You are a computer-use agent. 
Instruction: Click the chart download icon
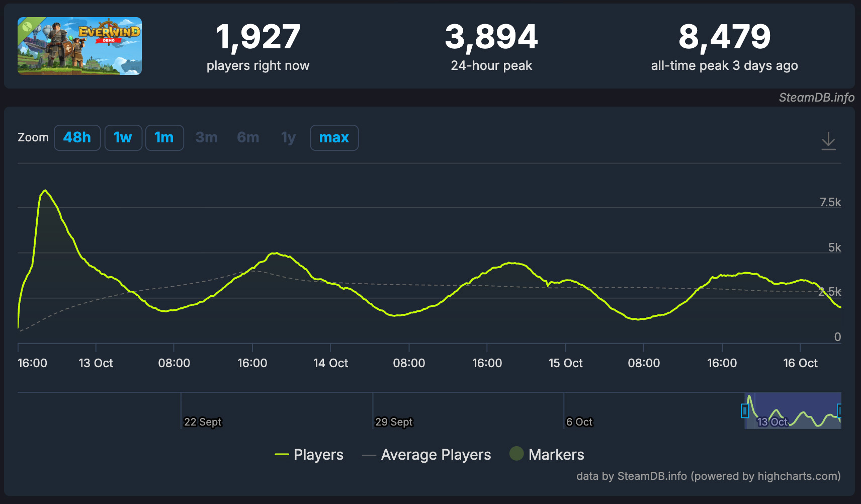pyautogui.click(x=828, y=141)
